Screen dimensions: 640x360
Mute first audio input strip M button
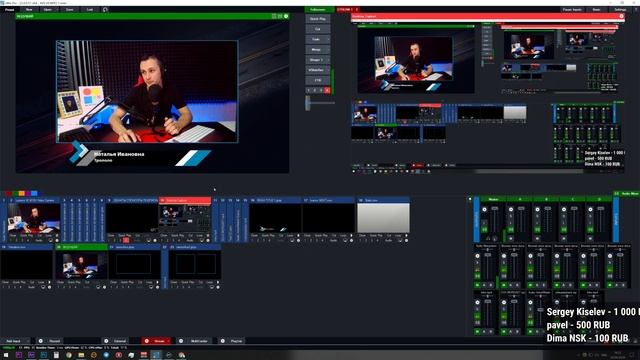click(478, 285)
